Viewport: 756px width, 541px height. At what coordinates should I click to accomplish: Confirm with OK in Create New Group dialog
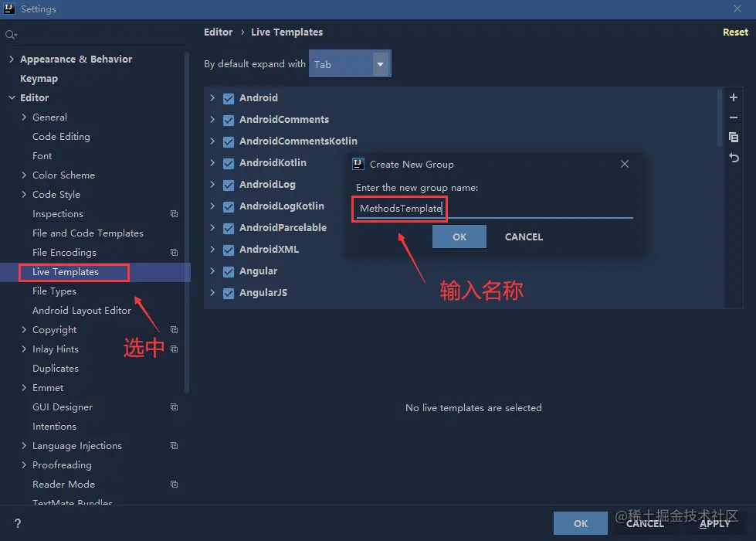pyautogui.click(x=459, y=236)
